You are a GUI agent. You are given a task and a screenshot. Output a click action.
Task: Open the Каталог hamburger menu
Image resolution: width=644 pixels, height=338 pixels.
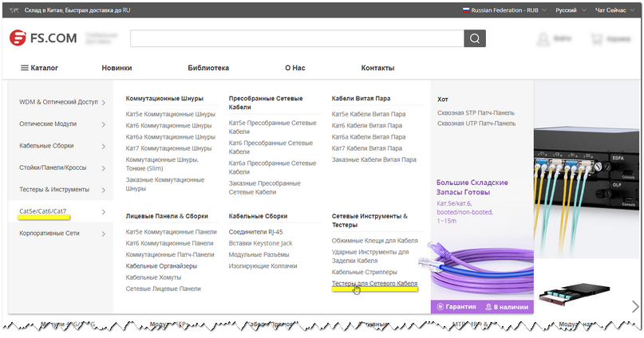click(x=39, y=68)
